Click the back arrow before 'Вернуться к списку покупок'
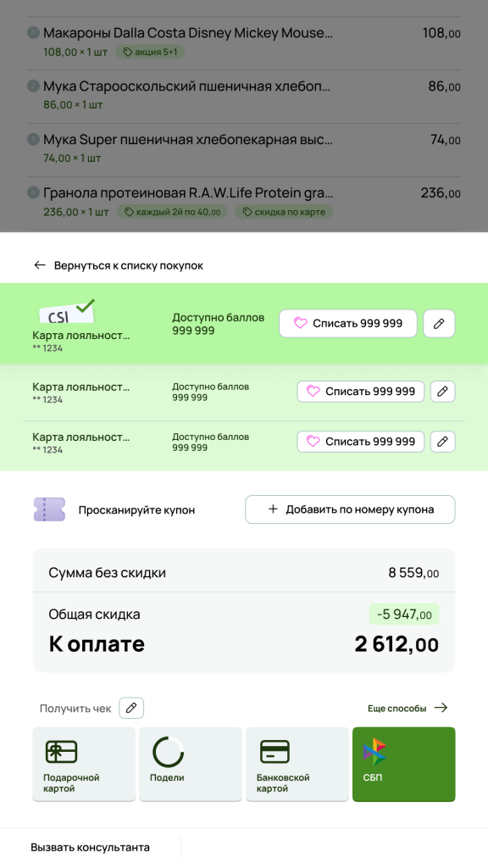Screen dimensions: 488x868 (x=40, y=264)
